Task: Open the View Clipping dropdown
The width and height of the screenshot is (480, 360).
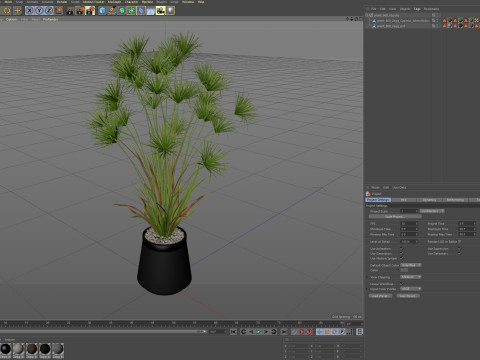Action: pos(411,277)
